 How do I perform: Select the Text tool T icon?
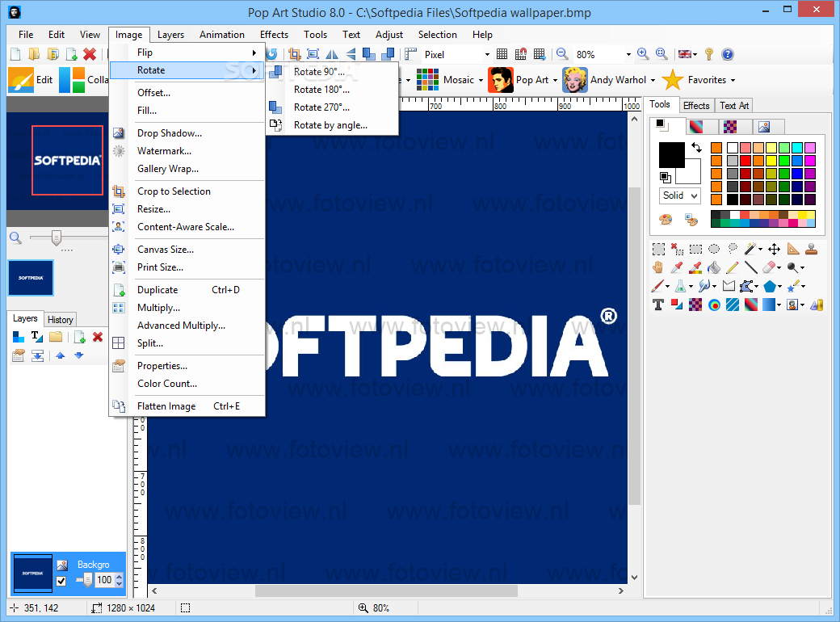point(657,305)
